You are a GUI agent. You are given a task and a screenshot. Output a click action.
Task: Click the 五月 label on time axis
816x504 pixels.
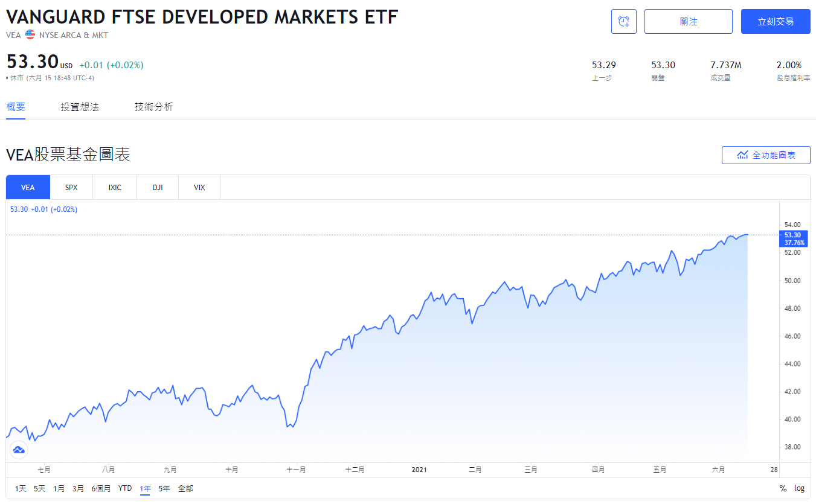tap(660, 470)
